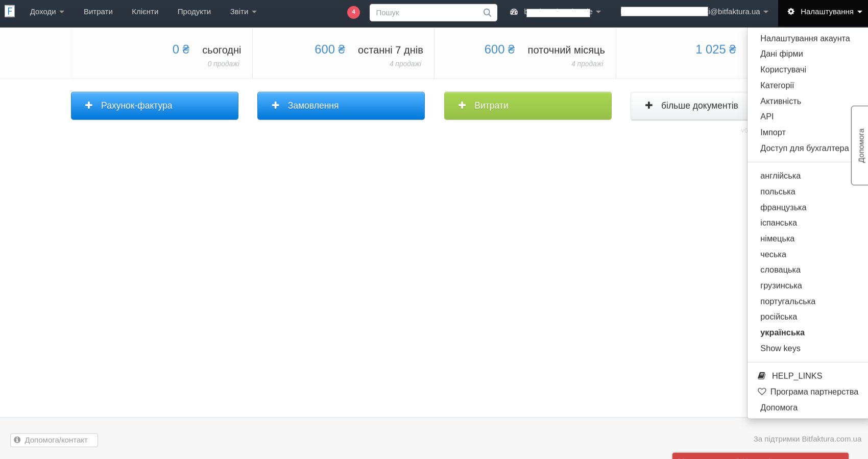Open Користувачі in settings menu

tap(783, 69)
